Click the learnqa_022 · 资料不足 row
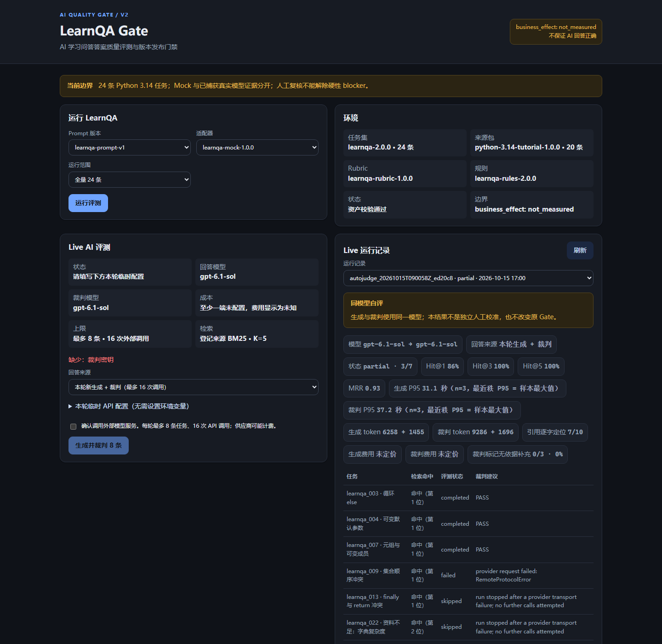 pyautogui.click(x=468, y=627)
